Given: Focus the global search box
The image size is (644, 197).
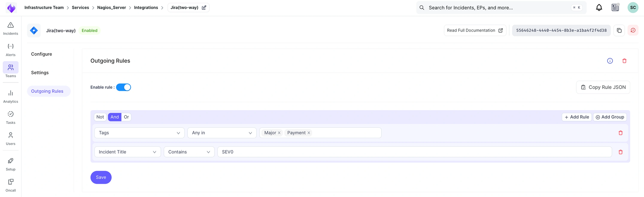Looking at the screenshot, I should coord(501,8).
